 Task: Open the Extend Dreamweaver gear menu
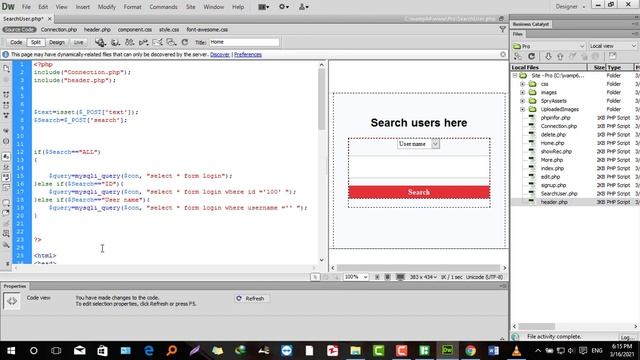[x=284, y=7]
